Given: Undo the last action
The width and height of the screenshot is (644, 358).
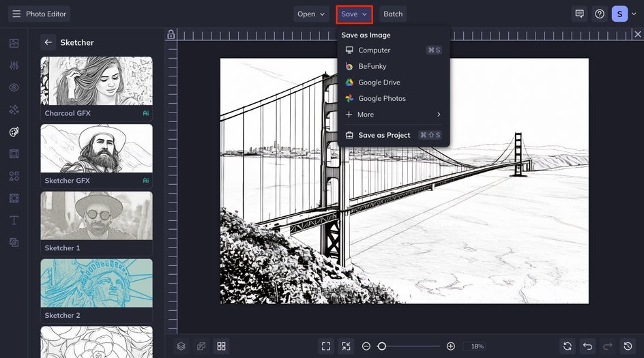Looking at the screenshot, I should pyautogui.click(x=588, y=346).
